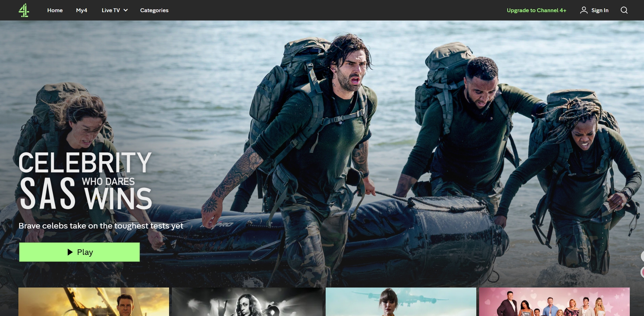The image size is (644, 316).
Task: Click Upgrade to Channel 4+ link
Action: pos(536,10)
